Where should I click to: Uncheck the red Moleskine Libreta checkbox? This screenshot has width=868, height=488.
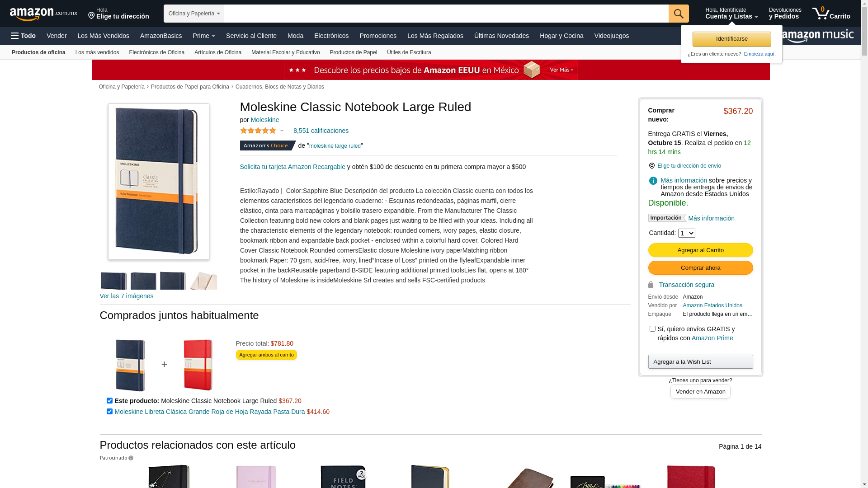109,412
